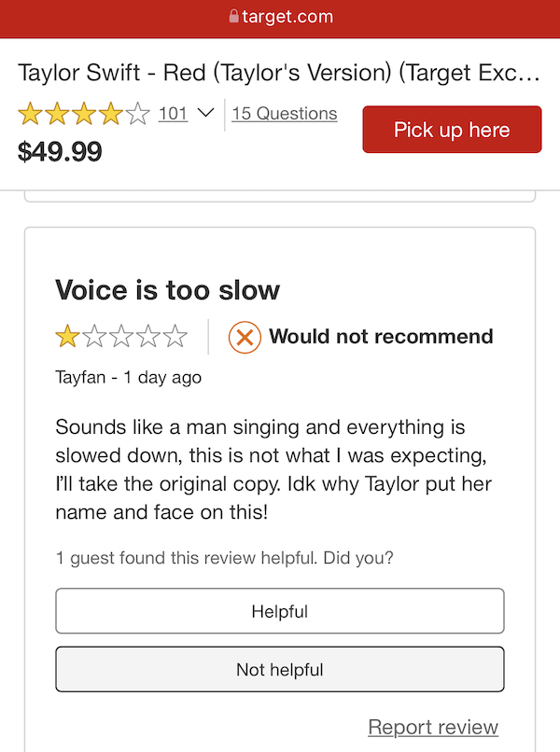
Task: Click the orange X would-not-recommend icon
Action: (x=245, y=337)
